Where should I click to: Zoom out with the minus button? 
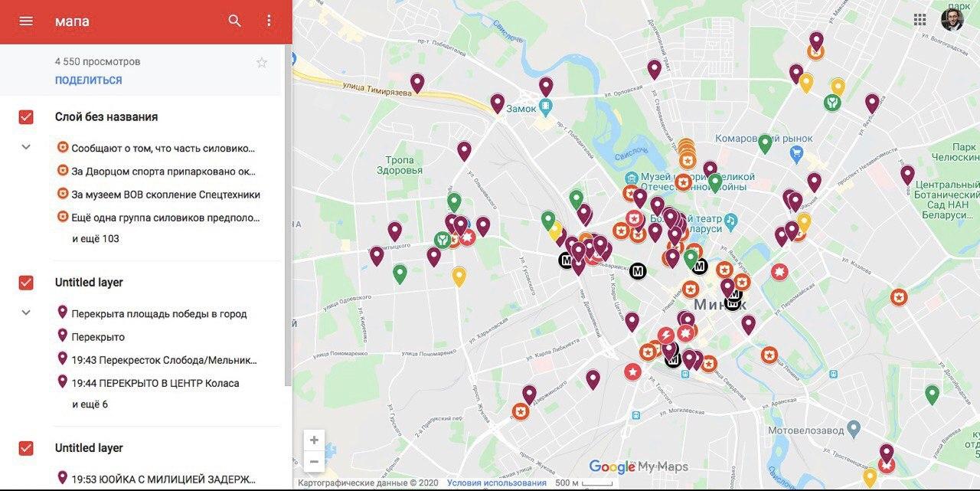tap(314, 461)
